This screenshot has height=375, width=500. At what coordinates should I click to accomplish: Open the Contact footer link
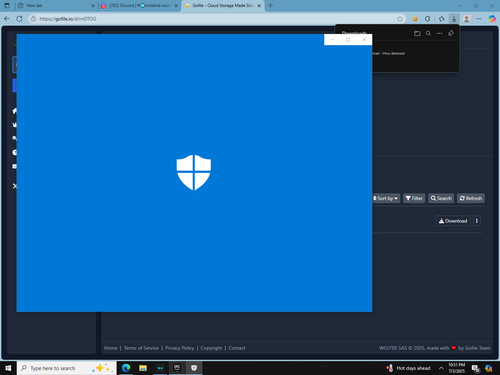coord(237,348)
